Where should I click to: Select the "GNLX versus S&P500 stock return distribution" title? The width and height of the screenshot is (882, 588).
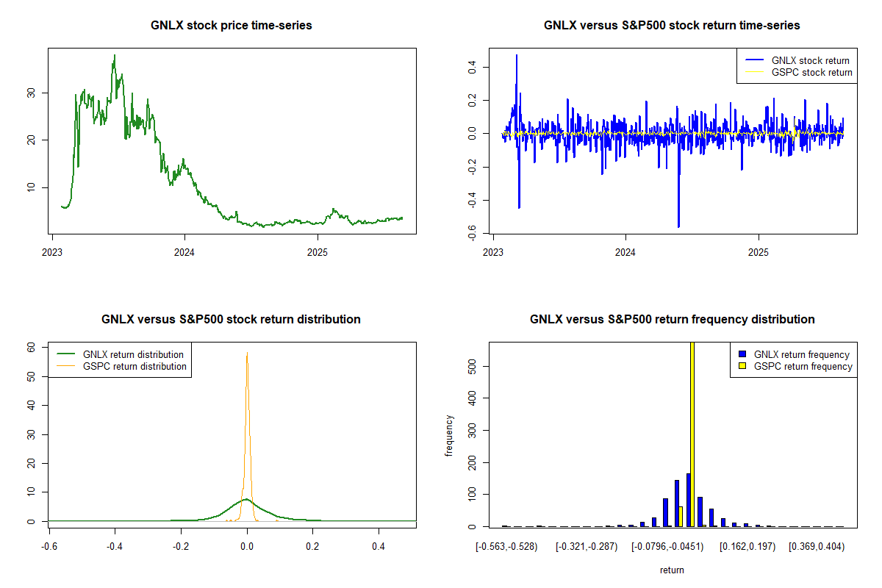[x=231, y=320]
